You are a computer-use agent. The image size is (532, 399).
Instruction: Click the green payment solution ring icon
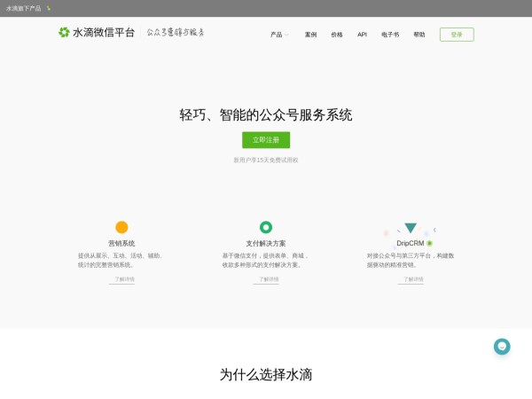(266, 227)
